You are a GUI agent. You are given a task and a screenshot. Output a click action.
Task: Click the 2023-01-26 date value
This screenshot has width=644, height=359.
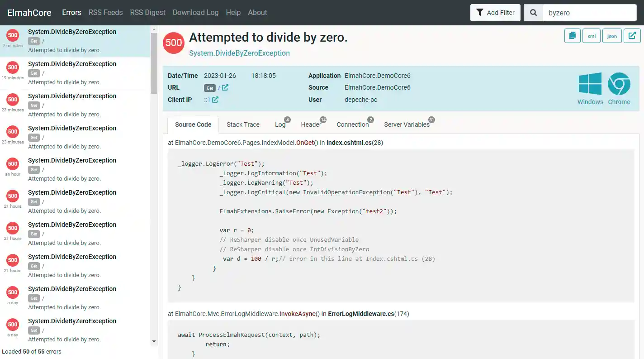(x=220, y=76)
